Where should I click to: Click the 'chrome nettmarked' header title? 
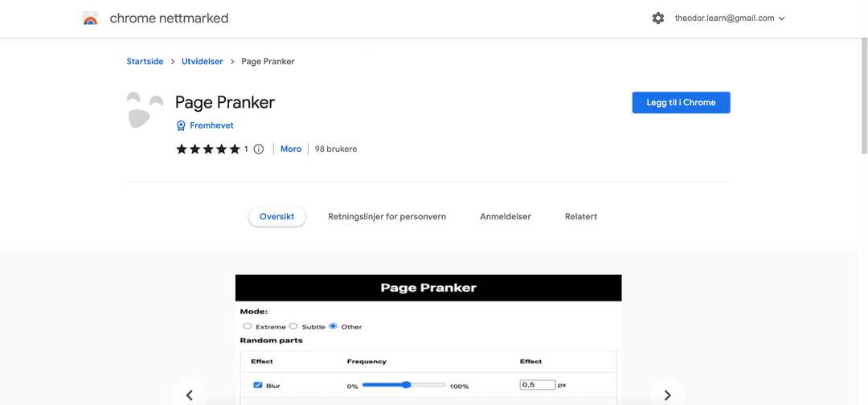pyautogui.click(x=169, y=18)
